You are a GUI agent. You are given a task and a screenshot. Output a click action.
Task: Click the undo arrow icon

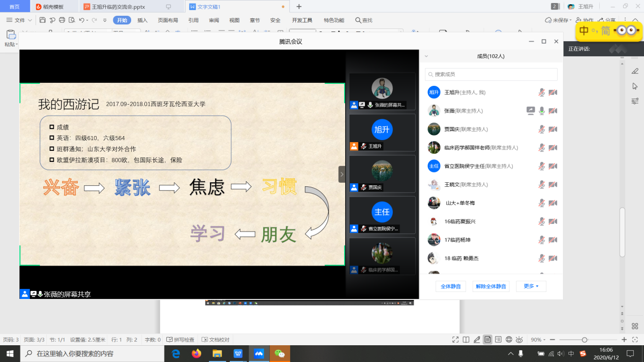[x=81, y=20]
